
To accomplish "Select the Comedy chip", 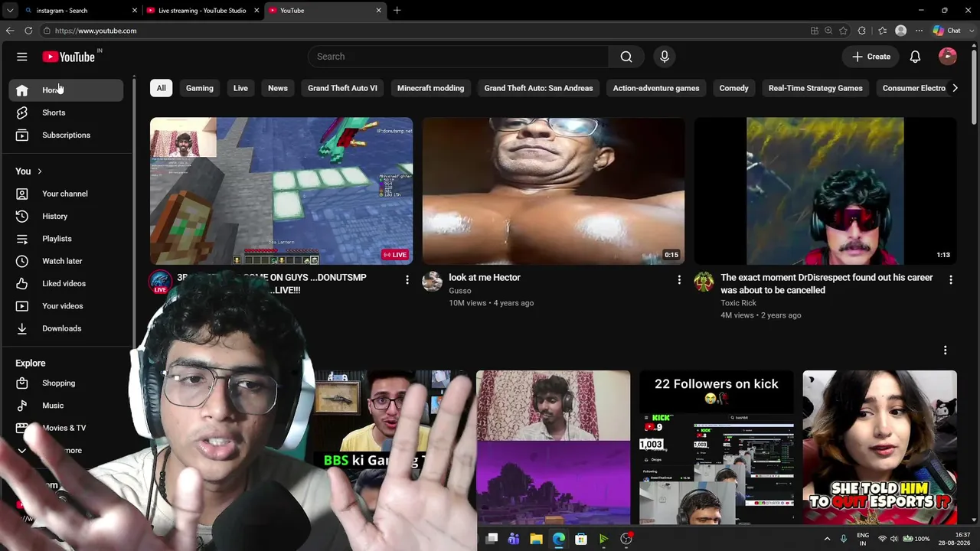I will tap(734, 88).
